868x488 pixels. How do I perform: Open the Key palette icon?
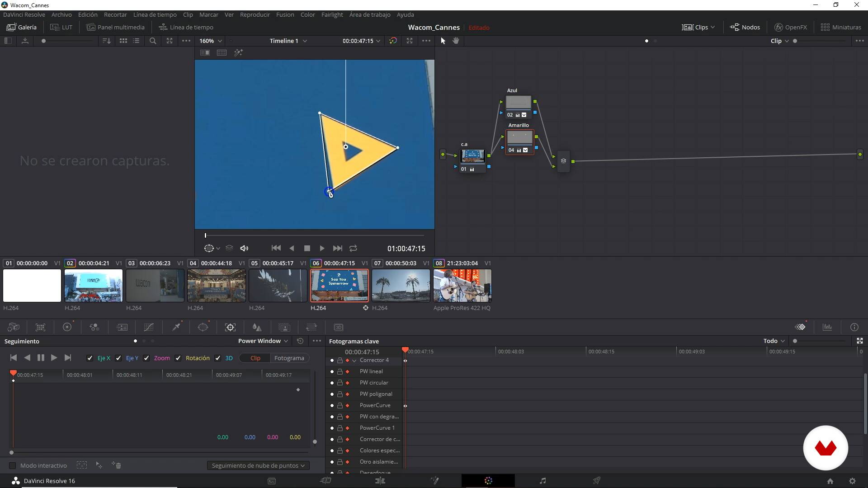tap(284, 327)
